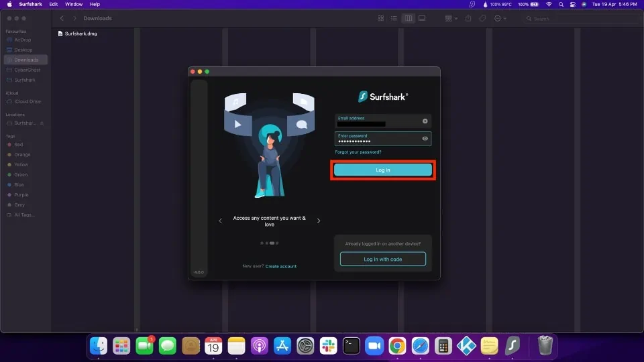644x362 pixels.
Task: Select Downloads in Finder sidebar
Action: click(25, 60)
